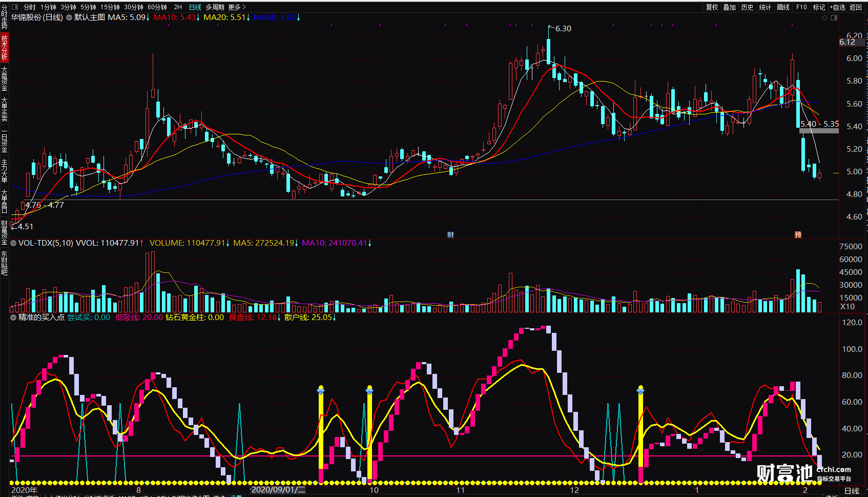Click the MA5: 5.09 value
The image size is (868, 497).
(127, 17)
